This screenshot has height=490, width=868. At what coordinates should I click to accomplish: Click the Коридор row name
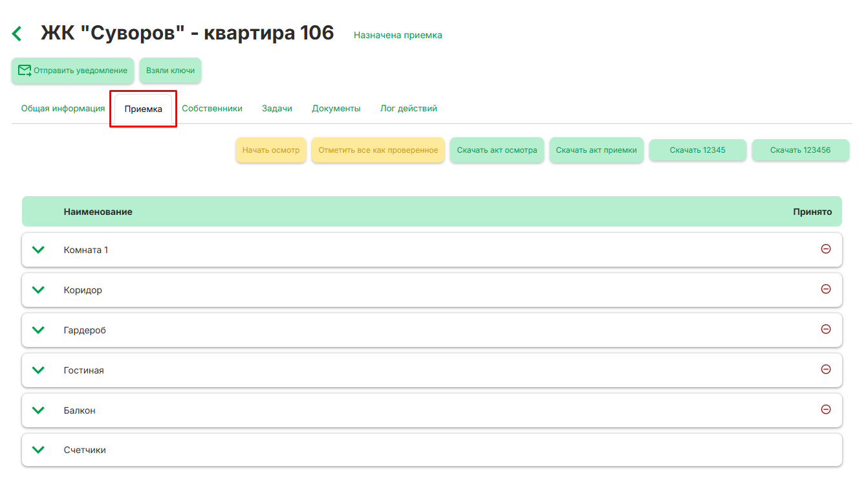[83, 290]
